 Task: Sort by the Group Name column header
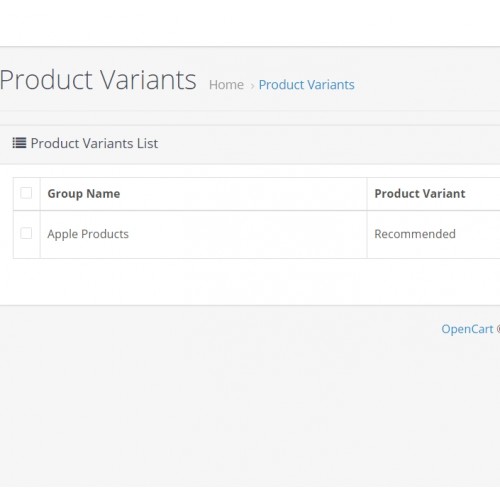84,194
